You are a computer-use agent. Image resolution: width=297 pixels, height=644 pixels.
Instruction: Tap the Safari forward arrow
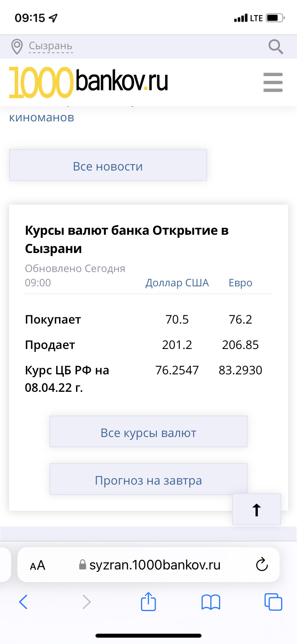tap(86, 602)
